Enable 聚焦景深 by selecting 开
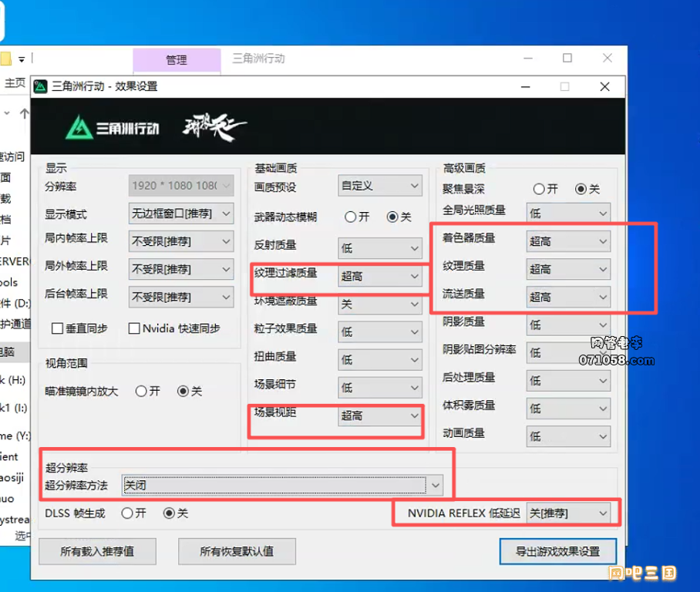The width and height of the screenshot is (700, 592). coord(538,188)
